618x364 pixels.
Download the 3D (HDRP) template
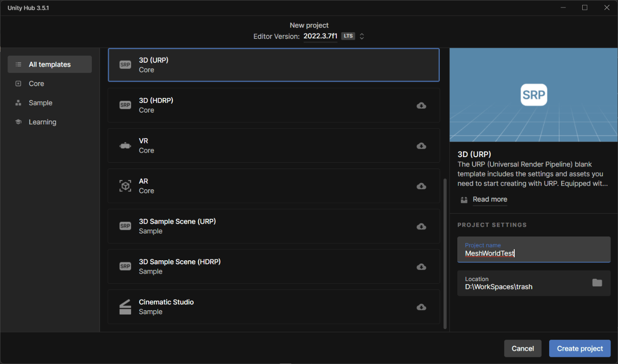pyautogui.click(x=422, y=105)
